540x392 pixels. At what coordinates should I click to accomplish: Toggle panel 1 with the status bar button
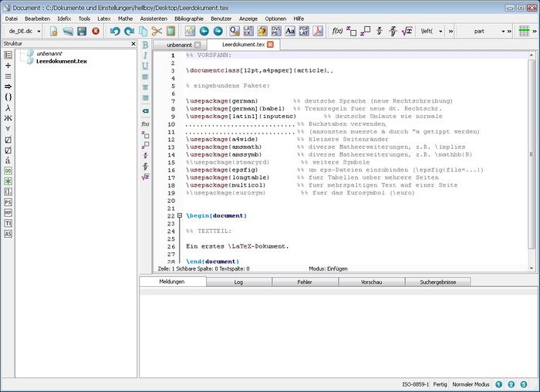pos(498,384)
